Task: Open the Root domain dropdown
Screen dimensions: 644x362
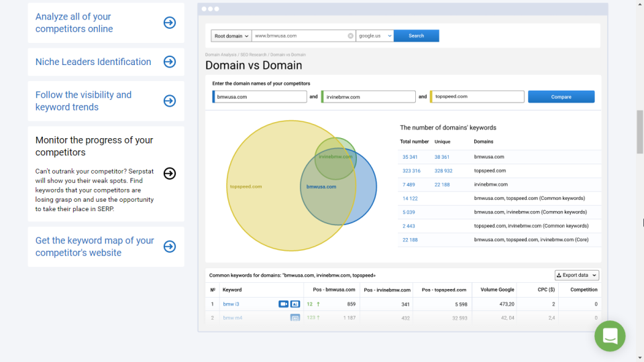Action: tap(231, 36)
